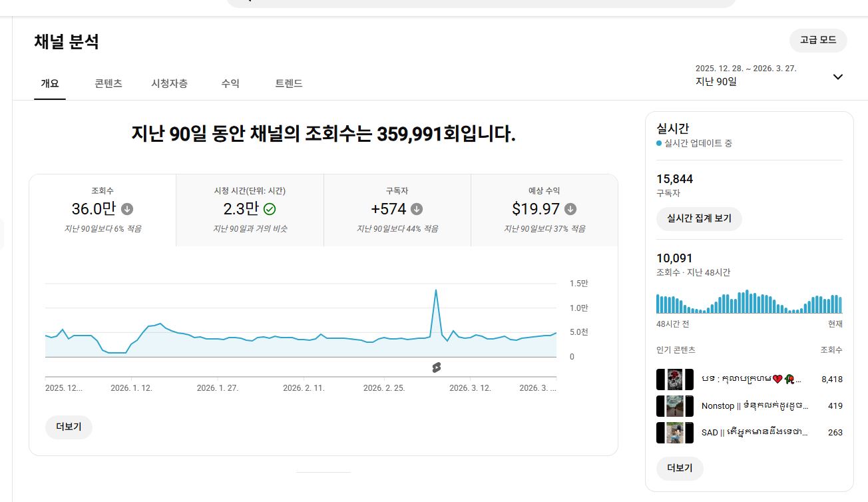This screenshot has height=502, width=868.
Task: Click the 48-hour views bar chart
Action: point(749,302)
